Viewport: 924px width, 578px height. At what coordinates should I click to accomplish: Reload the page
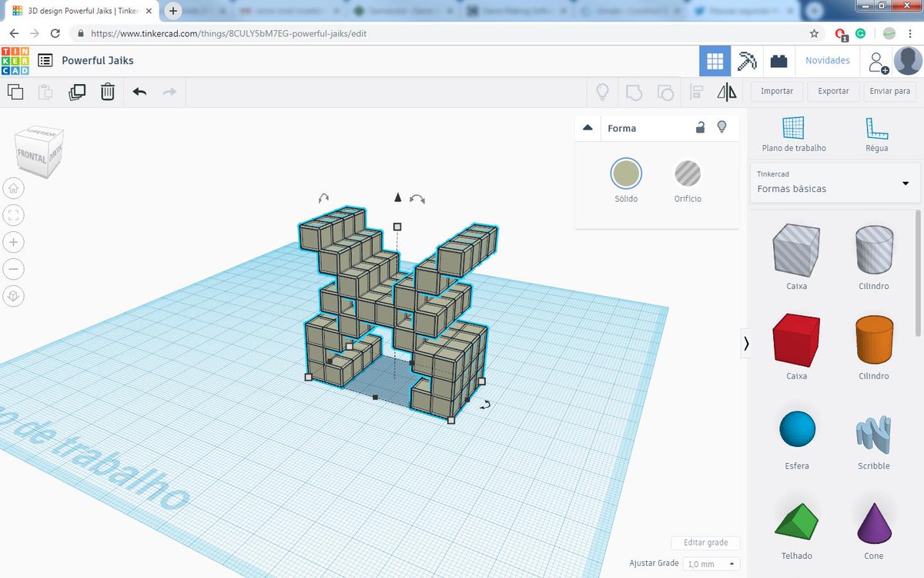[x=55, y=34]
